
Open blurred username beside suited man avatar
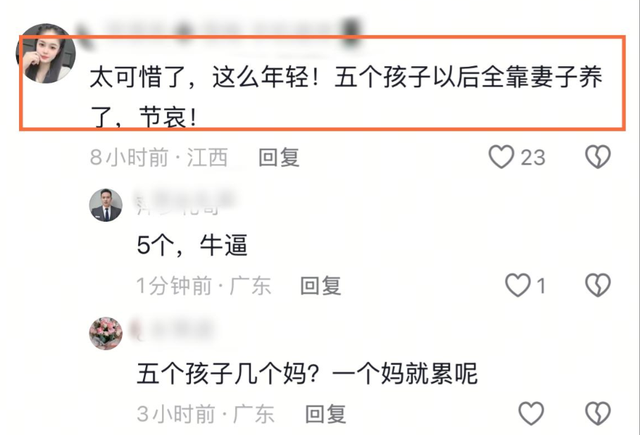[186, 203]
